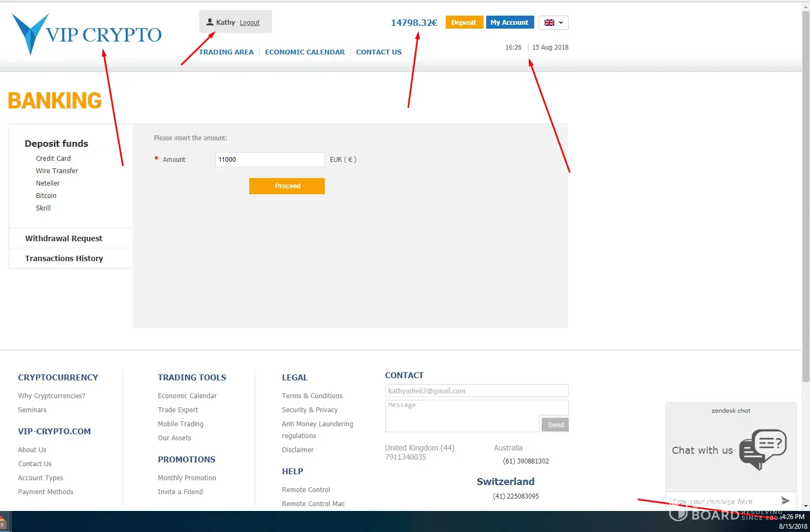Click the UK flag icon
Viewport: 810px width, 532px height.
(549, 23)
